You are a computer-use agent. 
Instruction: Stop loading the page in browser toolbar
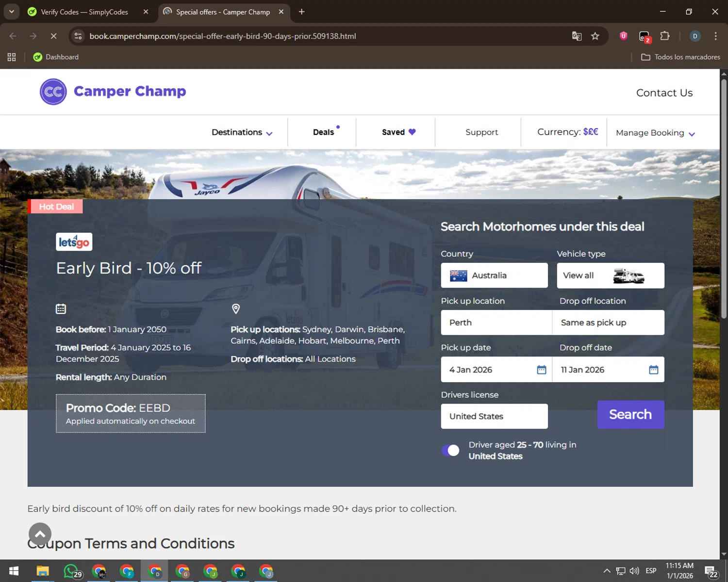(53, 36)
